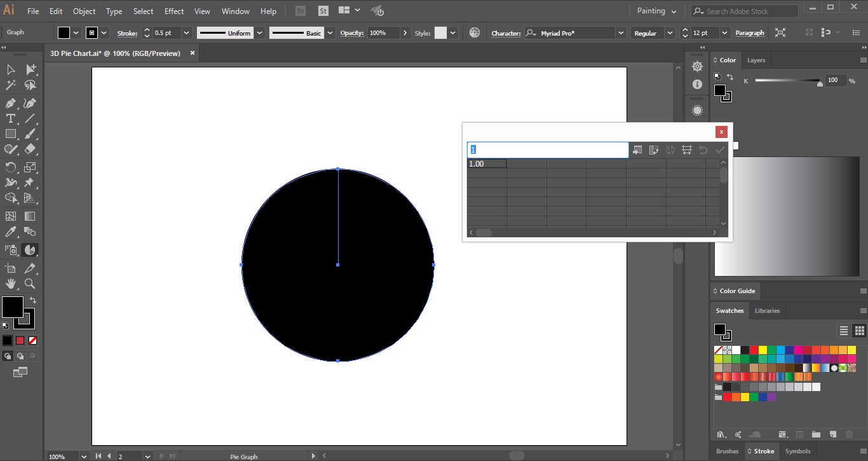Toggle swatches thumbnail grid view
868x461 pixels.
[x=859, y=331]
